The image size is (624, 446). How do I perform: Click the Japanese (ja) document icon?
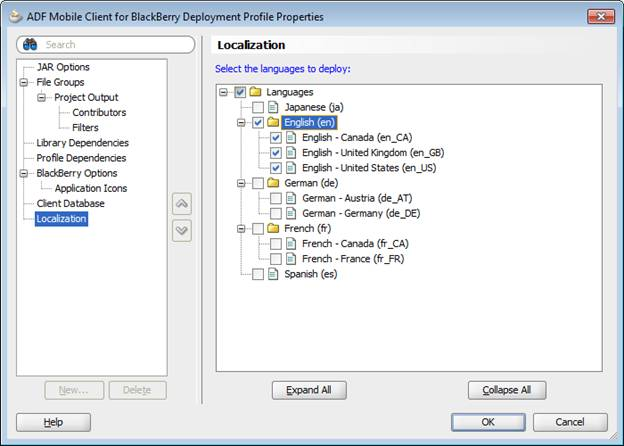273,107
